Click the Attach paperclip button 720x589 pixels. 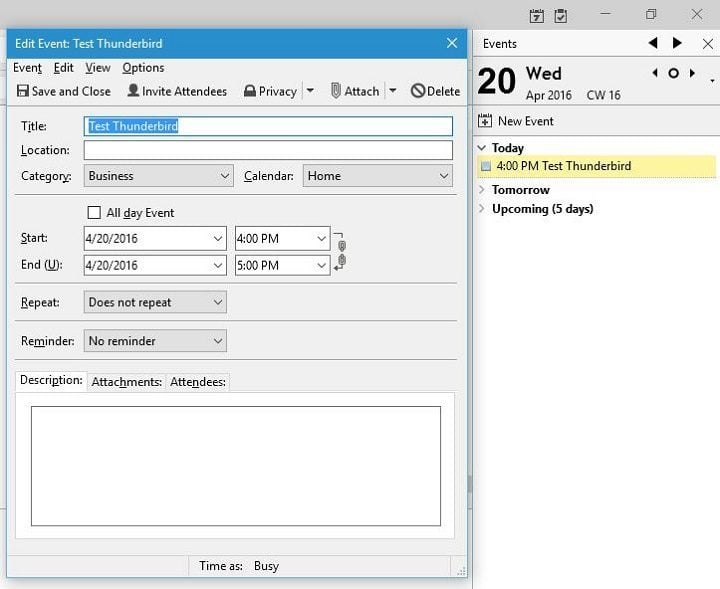[x=355, y=91]
